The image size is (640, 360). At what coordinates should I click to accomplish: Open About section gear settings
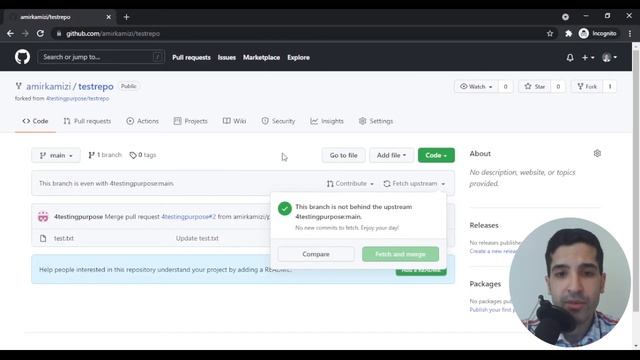click(x=597, y=153)
